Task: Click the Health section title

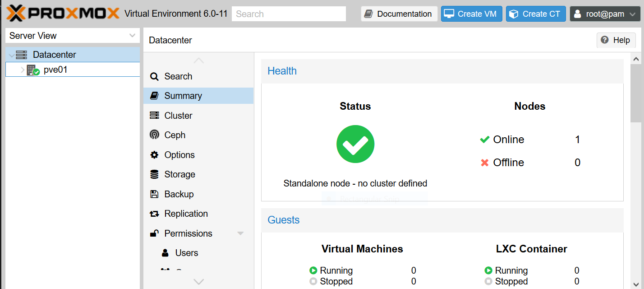Action: [282, 71]
